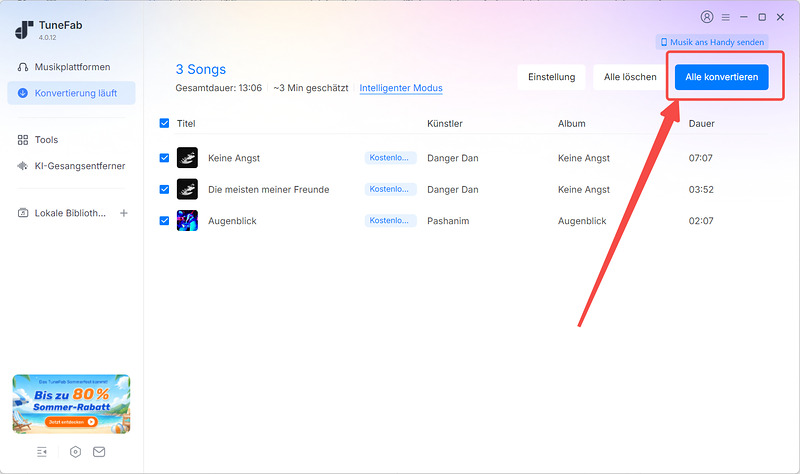
Task: Click Musik ans Handy senden button
Action: [x=712, y=42]
